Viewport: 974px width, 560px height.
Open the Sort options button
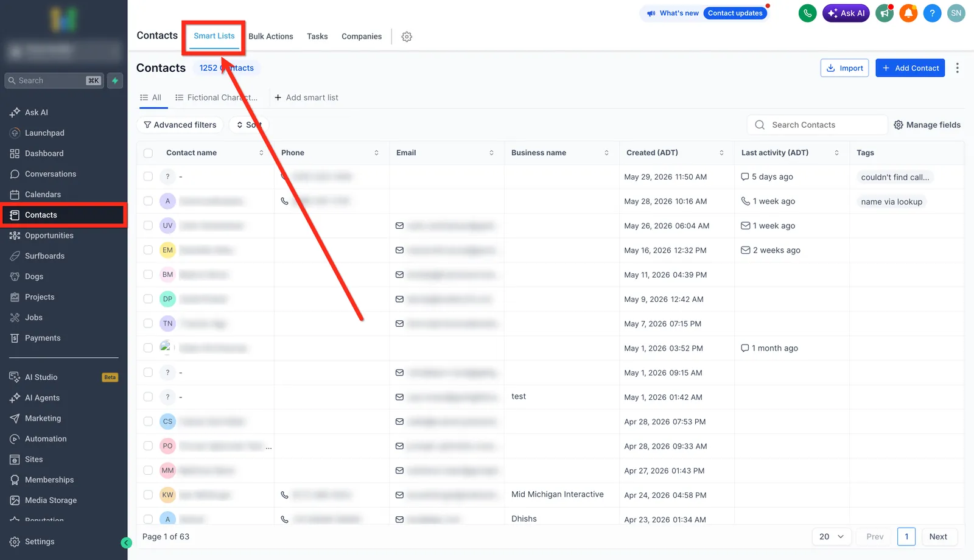tap(249, 125)
